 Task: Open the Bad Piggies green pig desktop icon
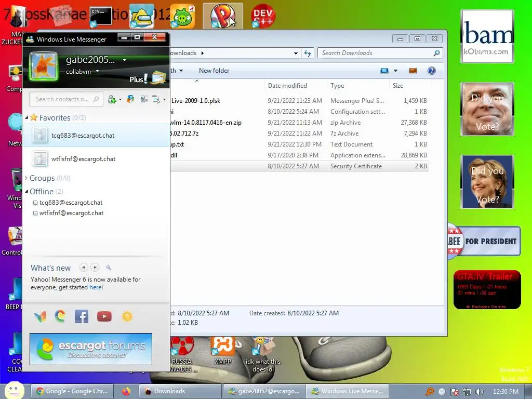182,16
